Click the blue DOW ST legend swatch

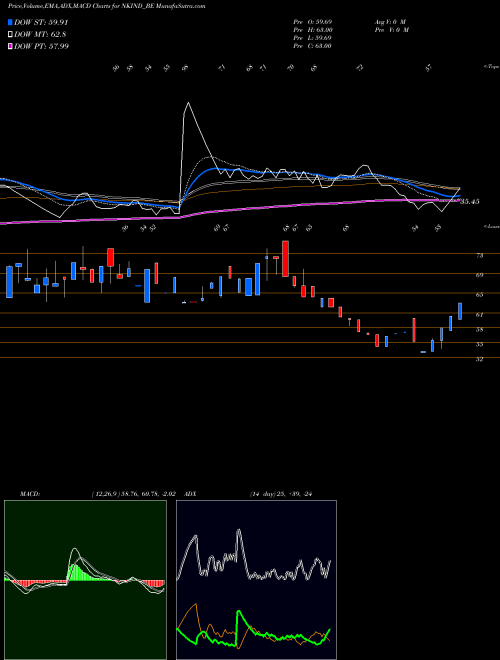11,22
